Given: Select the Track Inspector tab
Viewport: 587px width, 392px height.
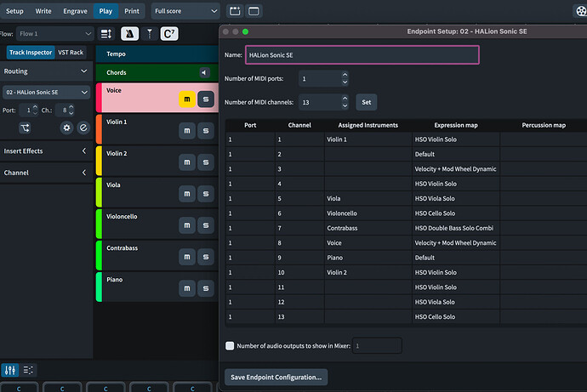Looking at the screenshot, I should [31, 53].
